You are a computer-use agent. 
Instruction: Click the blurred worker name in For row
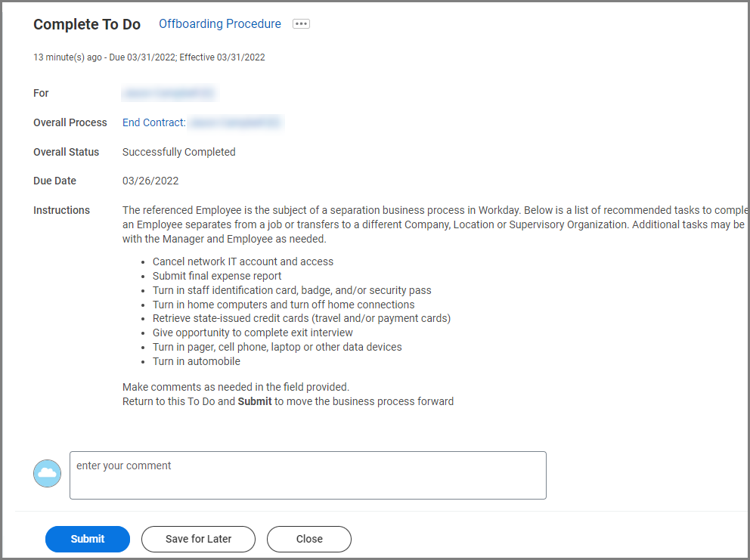[x=169, y=93]
